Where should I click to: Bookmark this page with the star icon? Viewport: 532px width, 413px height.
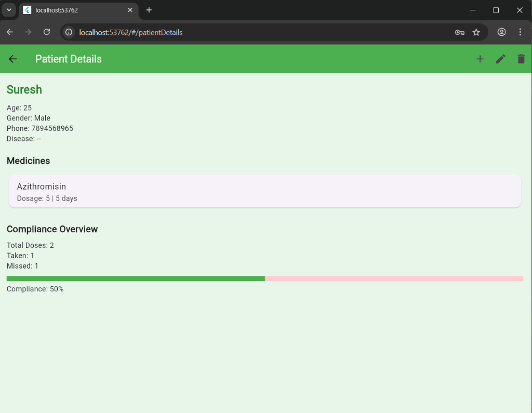pos(476,32)
